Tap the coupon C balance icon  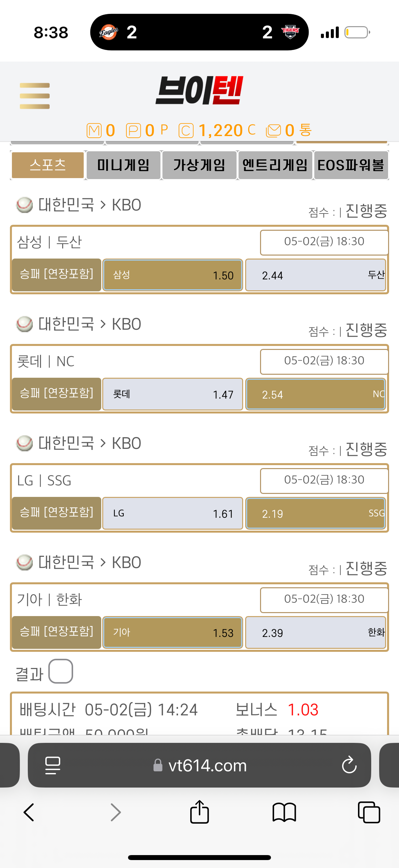pos(186,131)
